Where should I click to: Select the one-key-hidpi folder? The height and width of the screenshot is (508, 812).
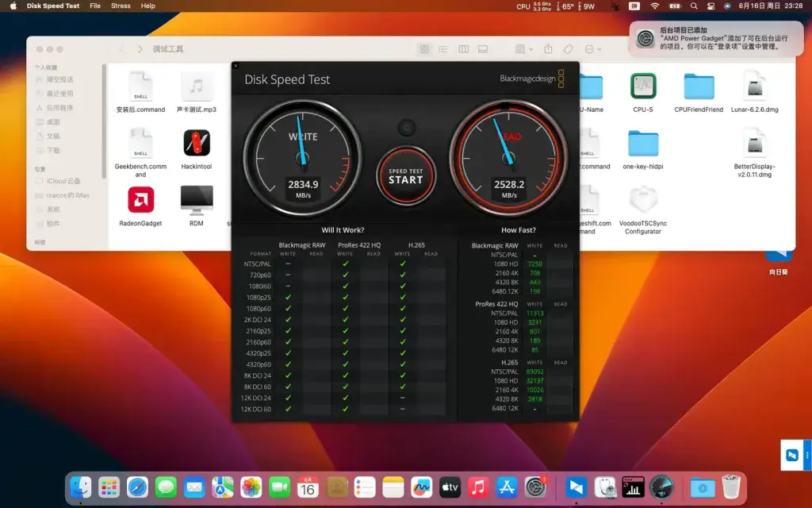click(x=643, y=149)
